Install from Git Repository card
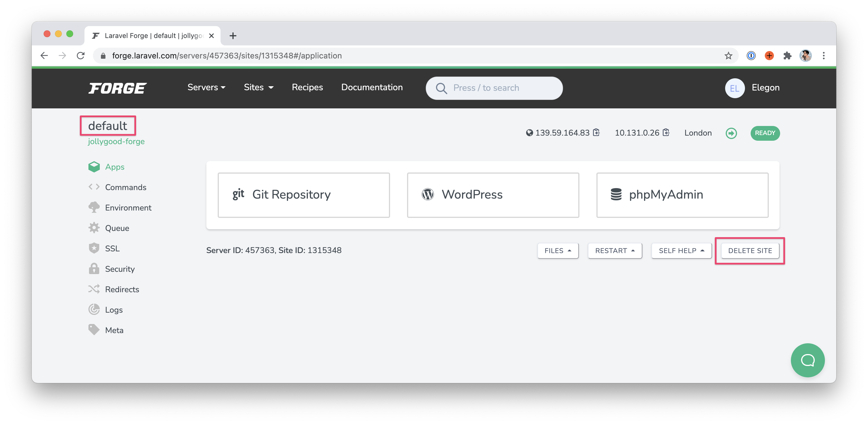Screen dimensions: 868x425 click(304, 195)
